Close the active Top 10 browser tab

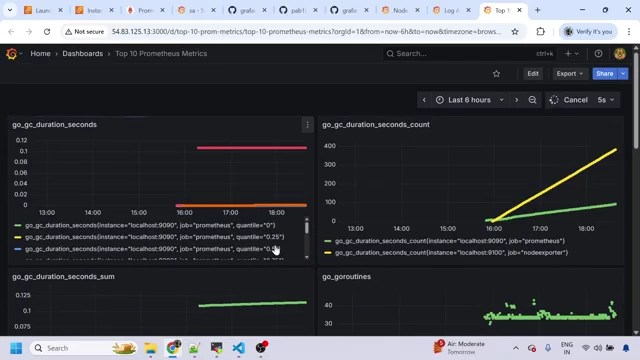[519, 10]
